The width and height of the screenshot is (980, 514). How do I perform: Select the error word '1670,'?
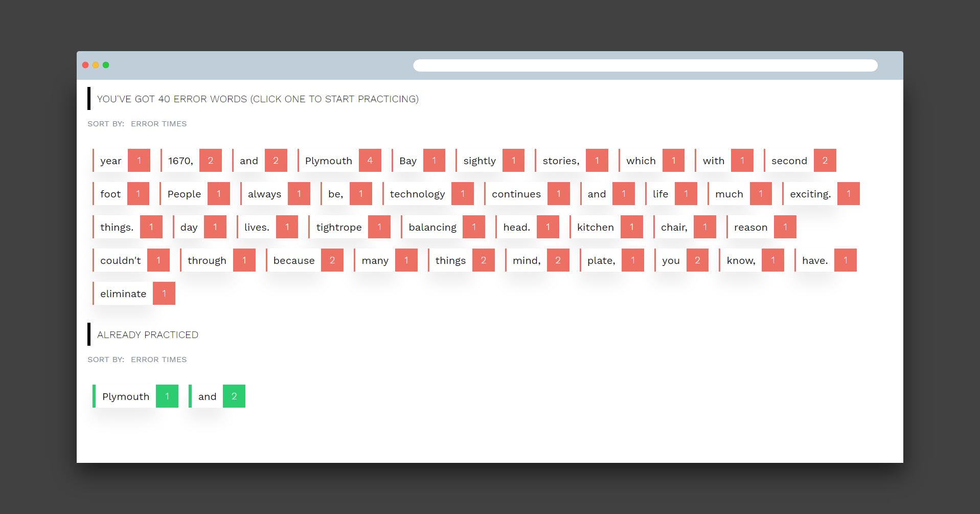(x=191, y=161)
